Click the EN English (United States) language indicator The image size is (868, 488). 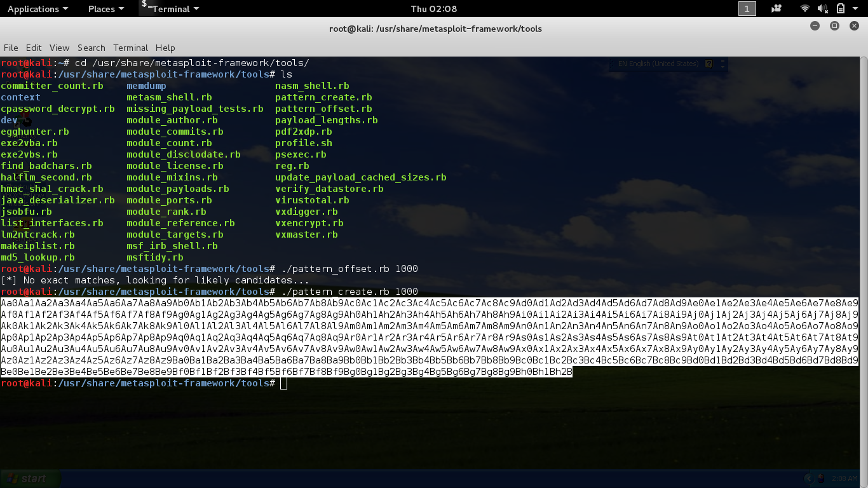pyautogui.click(x=658, y=64)
